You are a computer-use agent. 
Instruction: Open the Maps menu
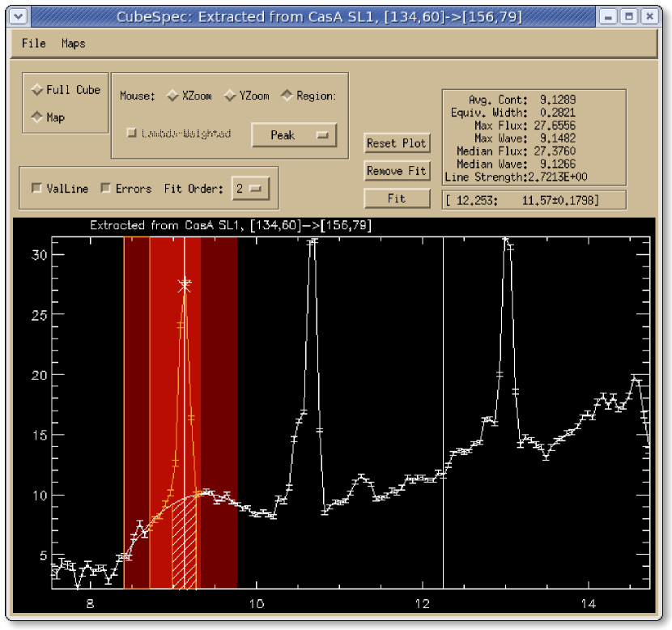point(73,43)
